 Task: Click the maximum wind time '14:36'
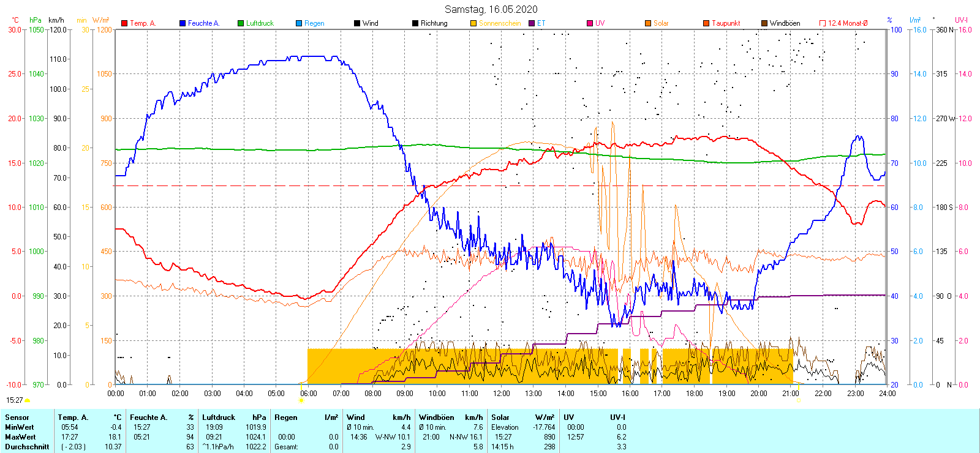(359, 437)
